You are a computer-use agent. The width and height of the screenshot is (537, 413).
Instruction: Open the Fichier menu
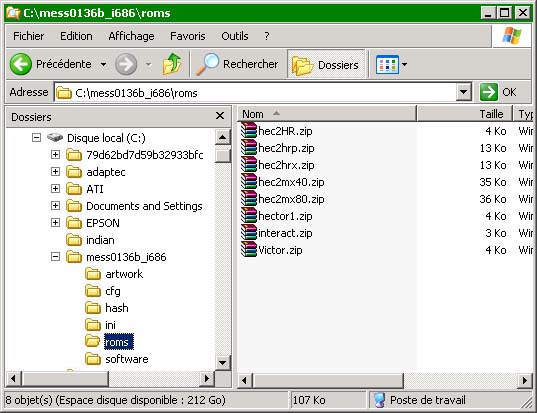(x=28, y=36)
